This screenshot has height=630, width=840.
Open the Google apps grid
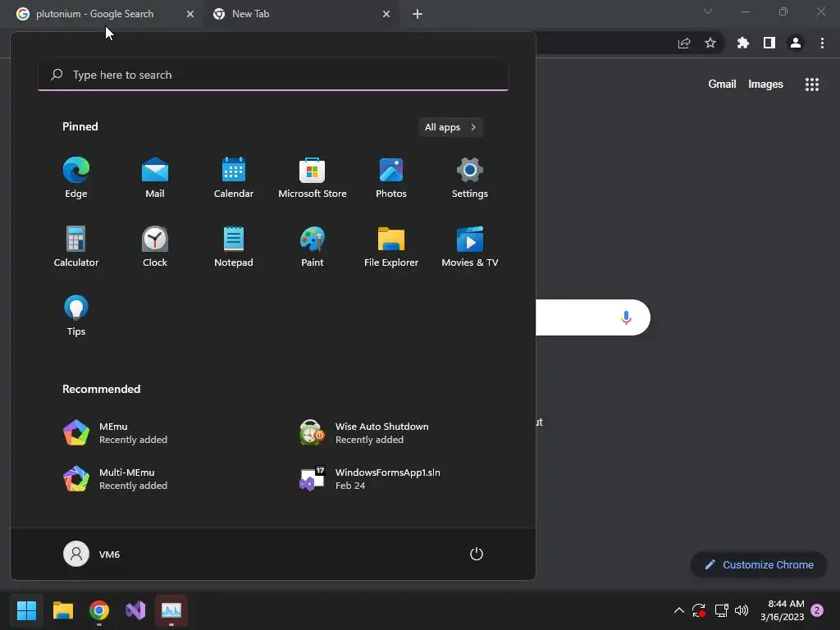point(812,84)
